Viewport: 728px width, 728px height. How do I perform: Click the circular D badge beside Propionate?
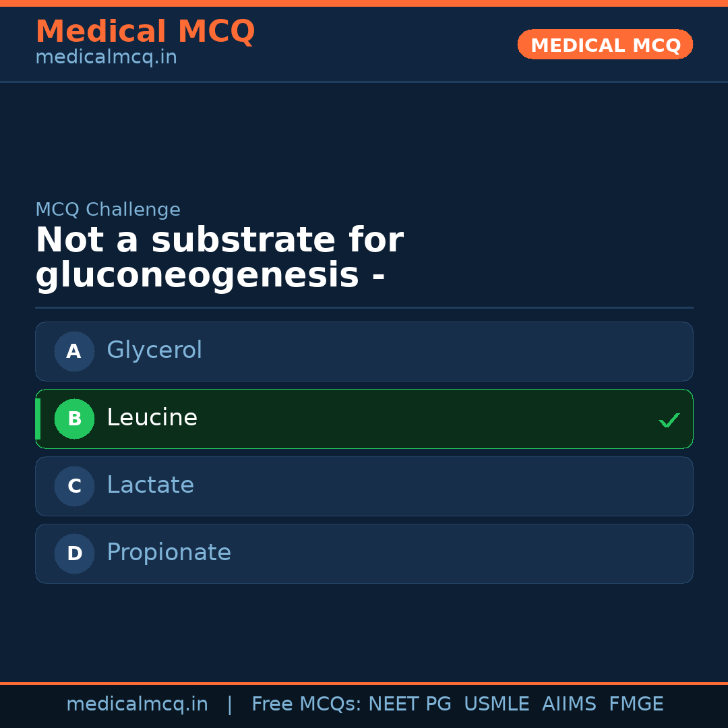click(74, 553)
